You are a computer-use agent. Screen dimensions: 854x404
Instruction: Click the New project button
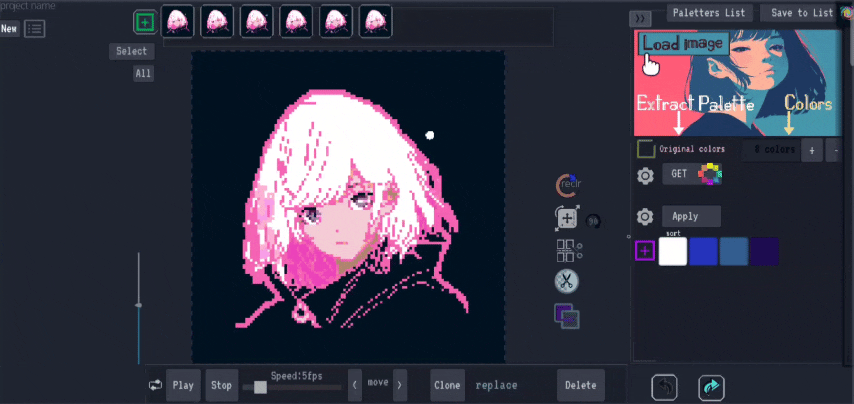click(9, 29)
